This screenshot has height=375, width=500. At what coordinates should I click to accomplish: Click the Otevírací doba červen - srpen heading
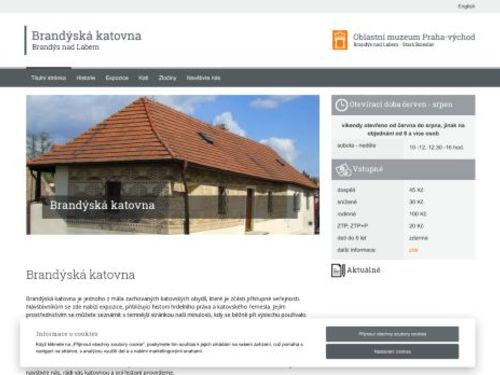(x=401, y=105)
